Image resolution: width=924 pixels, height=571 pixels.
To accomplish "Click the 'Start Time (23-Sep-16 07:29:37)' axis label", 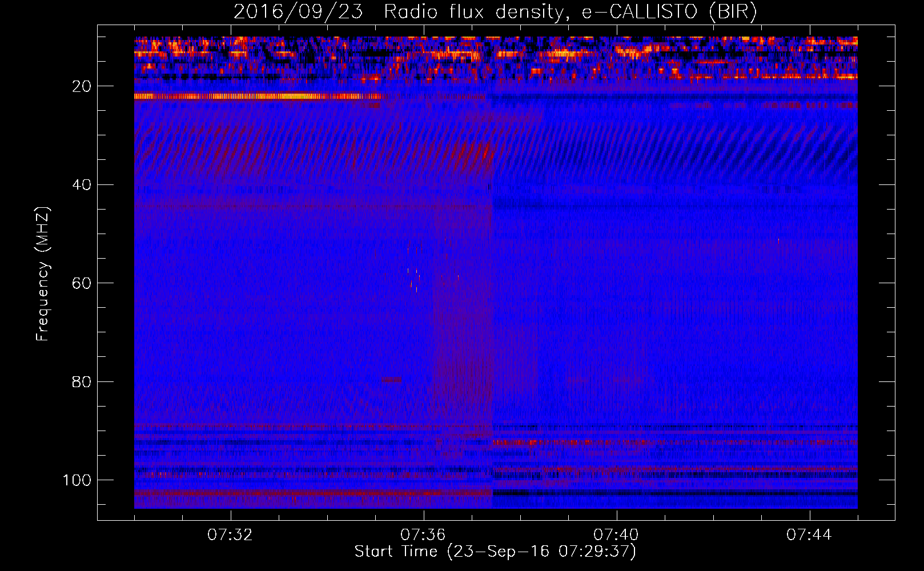I will 495,552.
